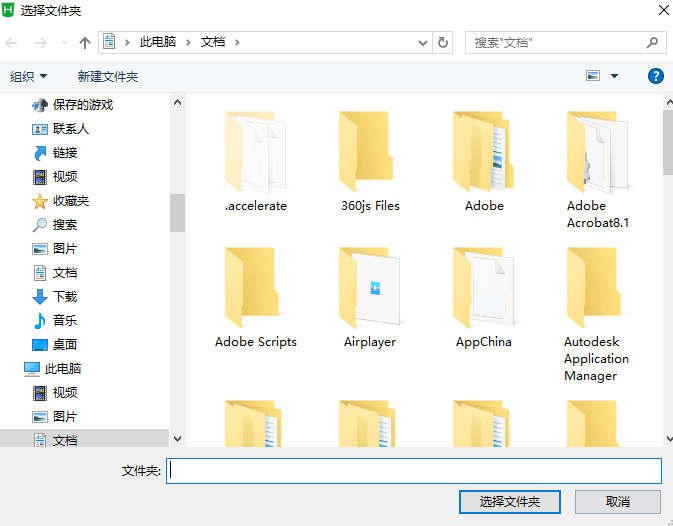Expand the address bar history dropdown

[423, 42]
